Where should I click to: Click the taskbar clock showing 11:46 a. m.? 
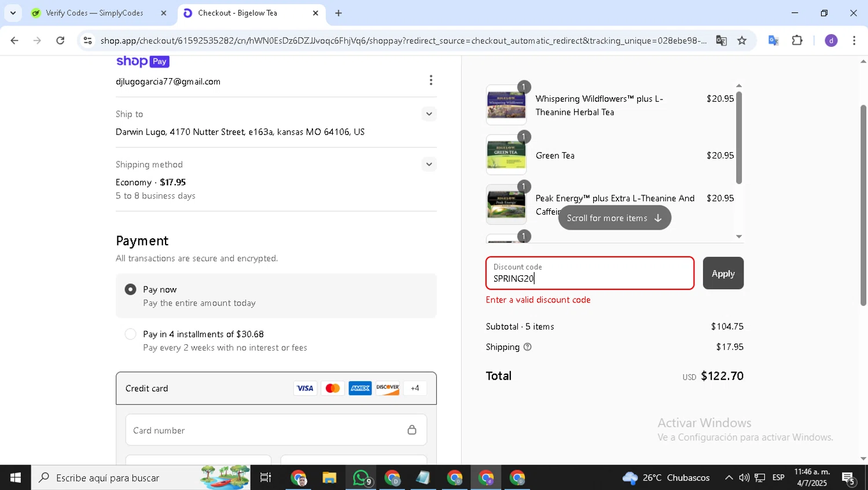pyautogui.click(x=812, y=478)
